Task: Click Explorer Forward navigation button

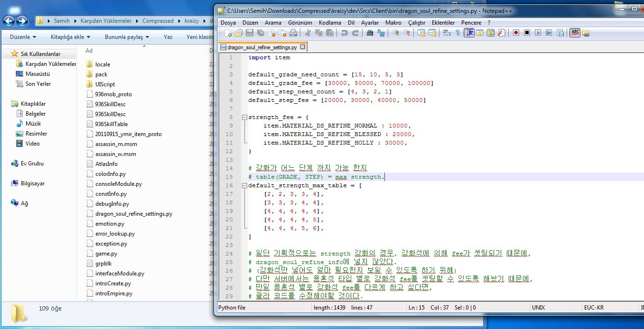Action: click(x=22, y=21)
